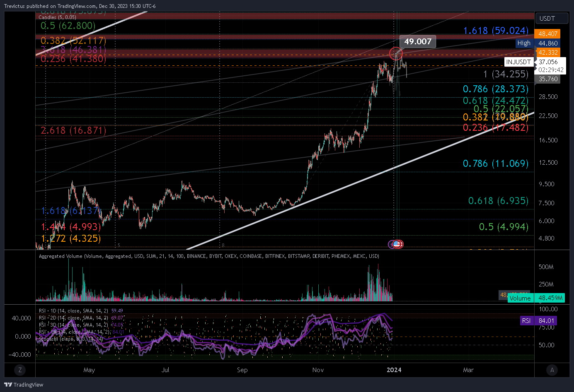This screenshot has width=574, height=392.
Task: Click the 1.618 (59.024) Fibonacci label
Action: point(496,31)
